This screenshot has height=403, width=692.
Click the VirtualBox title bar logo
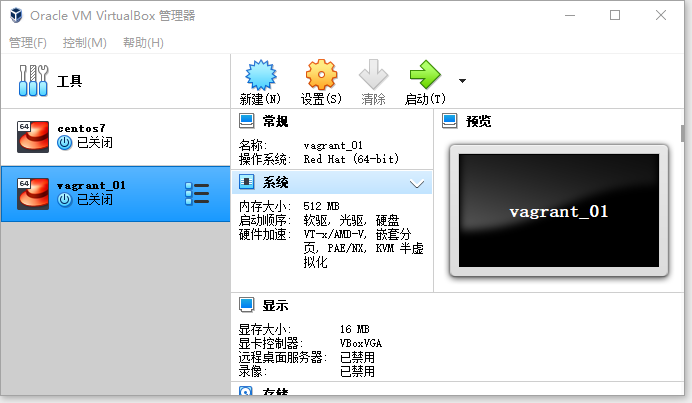pos(16,15)
